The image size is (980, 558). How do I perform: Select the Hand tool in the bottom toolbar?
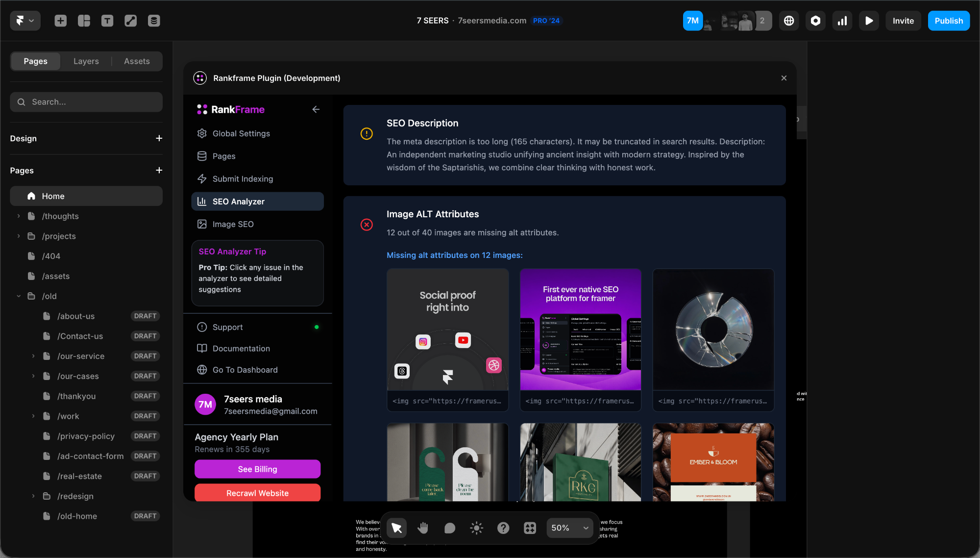click(x=423, y=528)
